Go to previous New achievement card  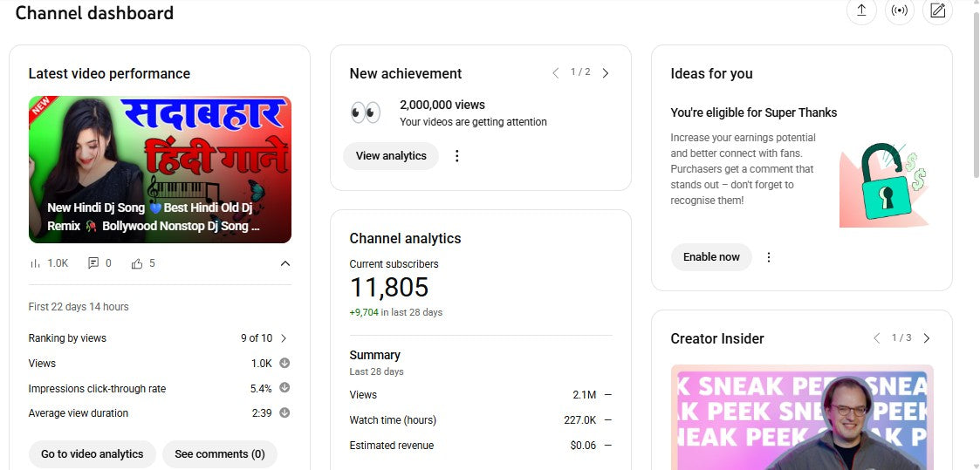point(556,73)
